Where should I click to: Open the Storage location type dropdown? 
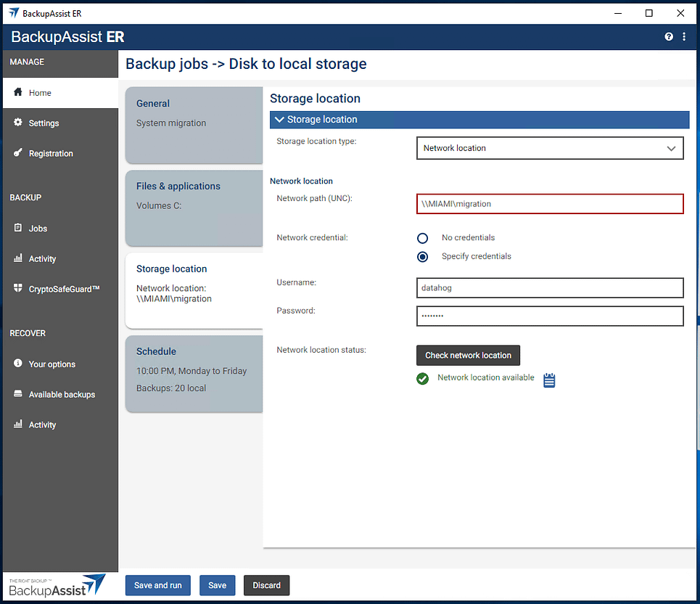pos(550,148)
